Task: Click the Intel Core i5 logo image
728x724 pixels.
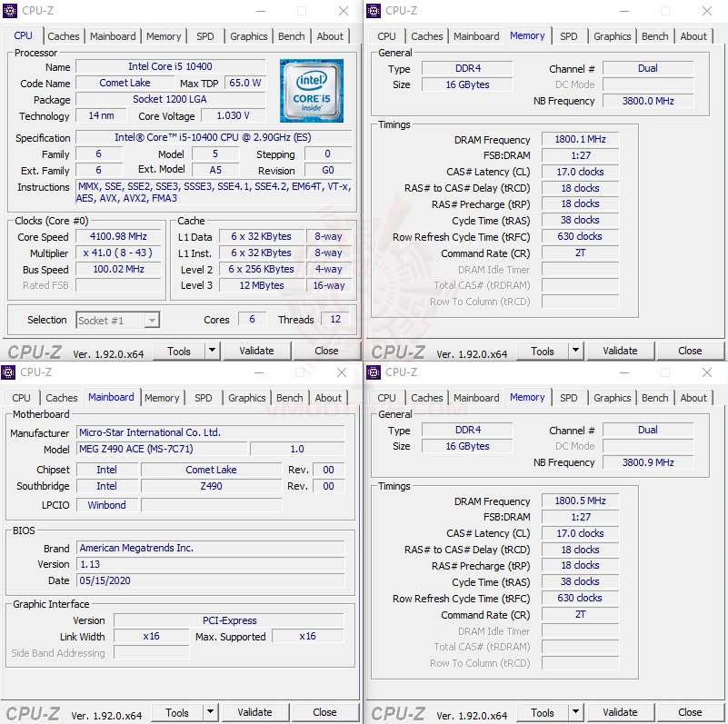Action: click(312, 91)
